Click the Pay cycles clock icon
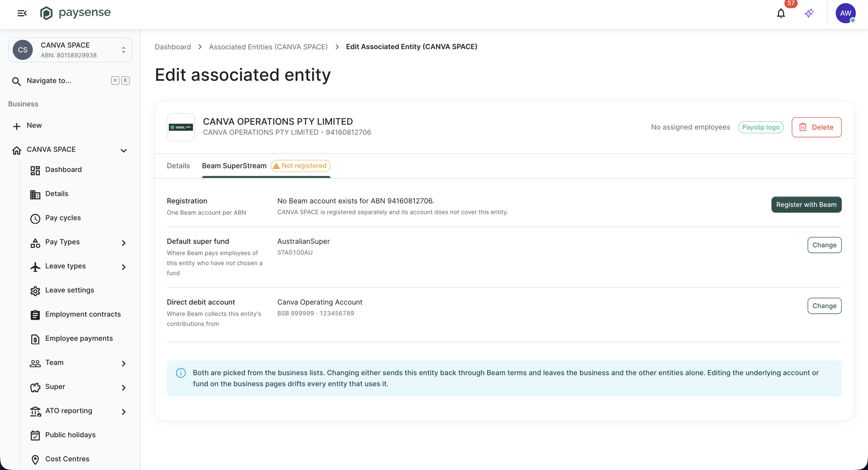This screenshot has width=868, height=470. point(35,219)
